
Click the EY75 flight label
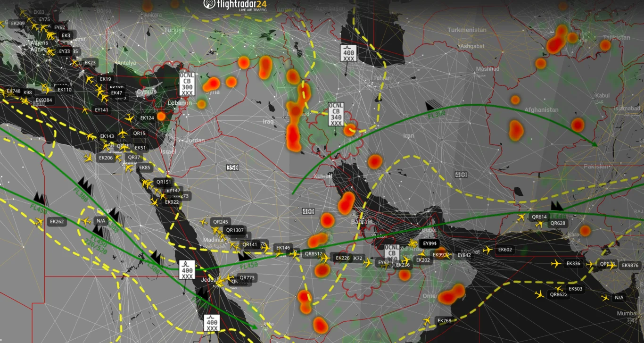[45, 19]
